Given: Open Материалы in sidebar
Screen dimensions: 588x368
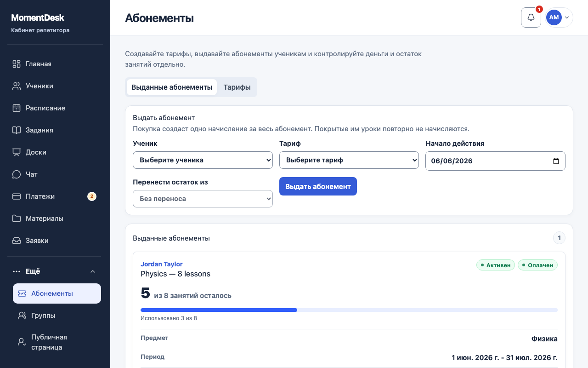Looking at the screenshot, I should click(x=55, y=218).
